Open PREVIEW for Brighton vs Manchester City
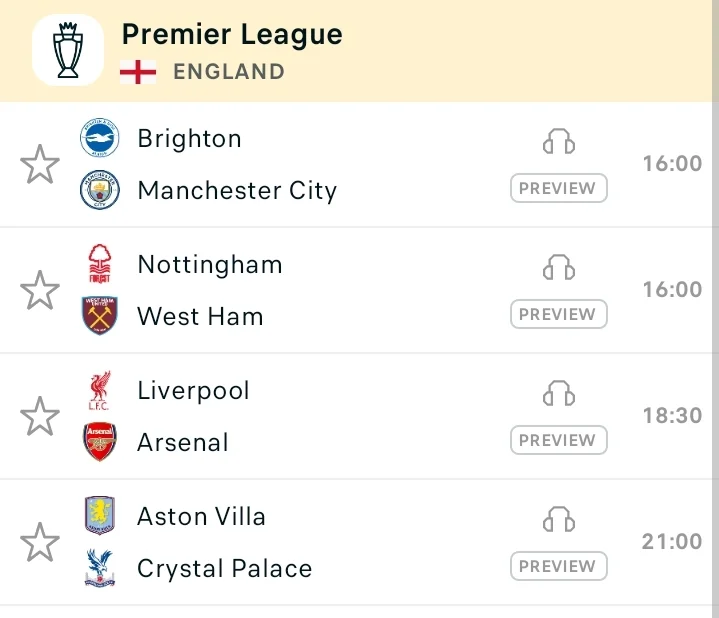 coord(559,188)
